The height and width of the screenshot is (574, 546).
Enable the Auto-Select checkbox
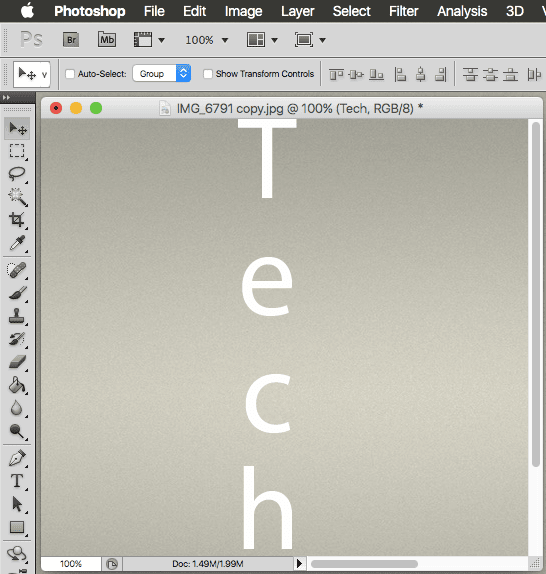tap(70, 74)
